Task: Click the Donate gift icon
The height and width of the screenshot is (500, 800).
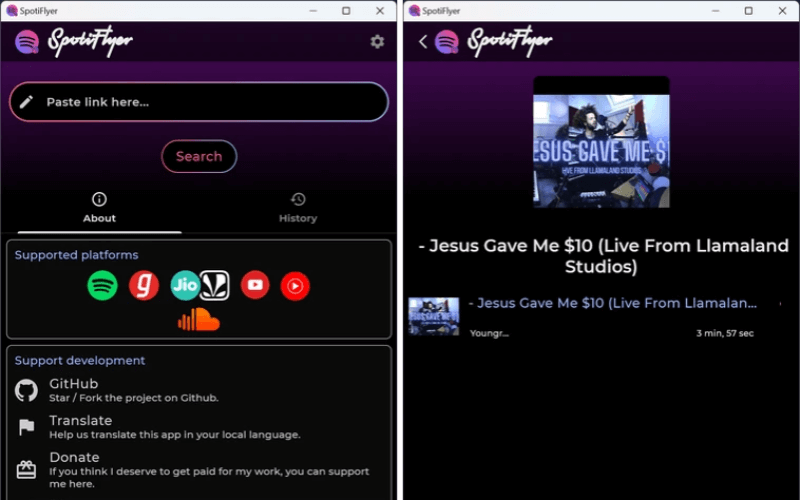Action: point(27,469)
